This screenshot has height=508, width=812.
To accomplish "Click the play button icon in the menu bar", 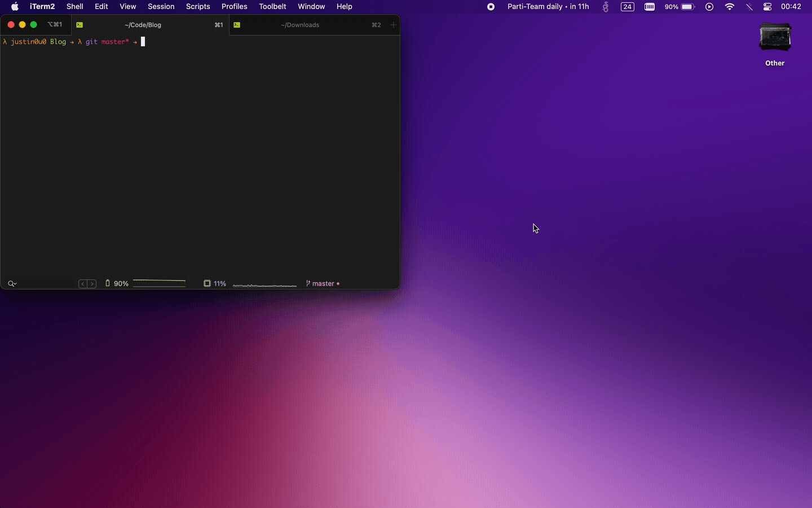I will click(x=709, y=7).
